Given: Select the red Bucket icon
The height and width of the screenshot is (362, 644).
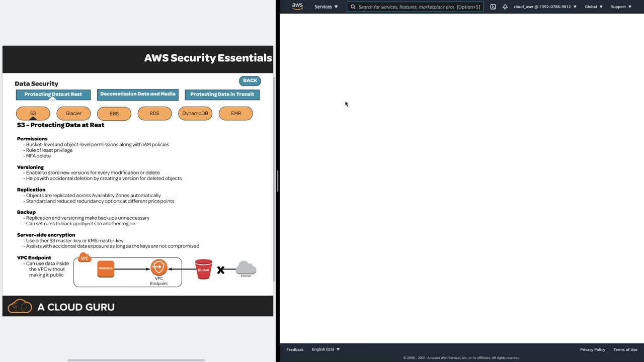Looking at the screenshot, I should [x=204, y=269].
